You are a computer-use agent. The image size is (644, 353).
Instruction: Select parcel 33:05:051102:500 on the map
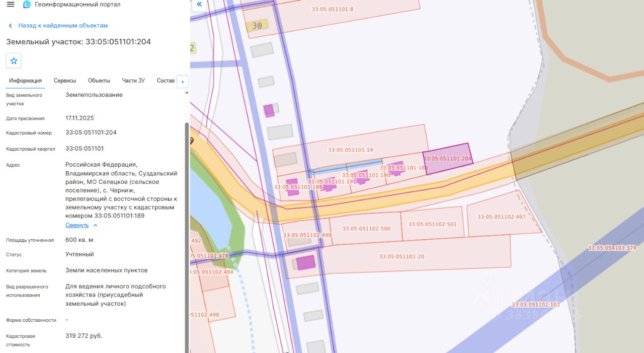point(366,229)
